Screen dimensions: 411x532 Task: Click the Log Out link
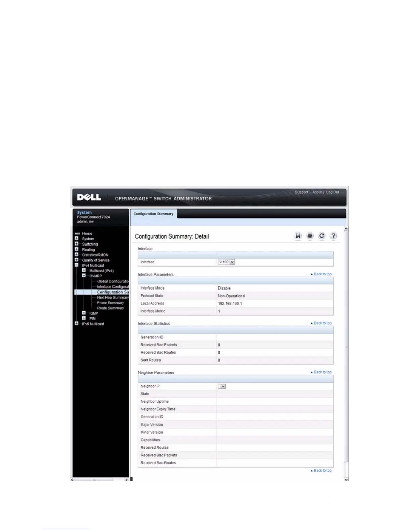click(333, 192)
